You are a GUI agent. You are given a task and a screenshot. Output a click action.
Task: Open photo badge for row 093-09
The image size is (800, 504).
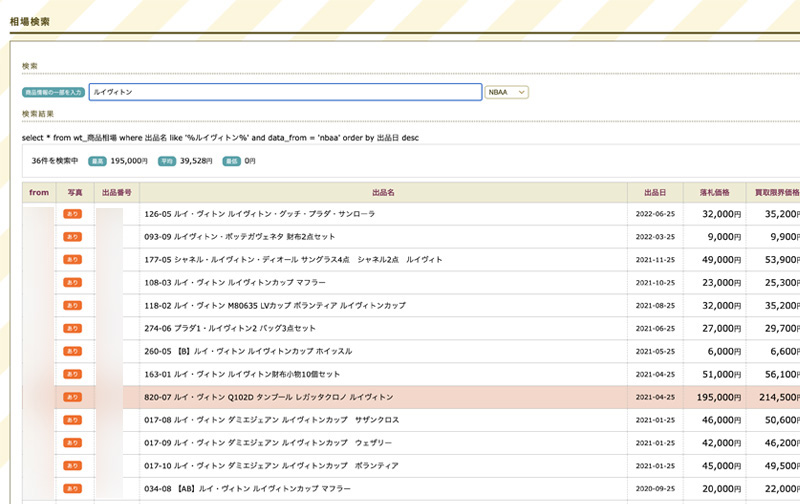(x=72, y=237)
